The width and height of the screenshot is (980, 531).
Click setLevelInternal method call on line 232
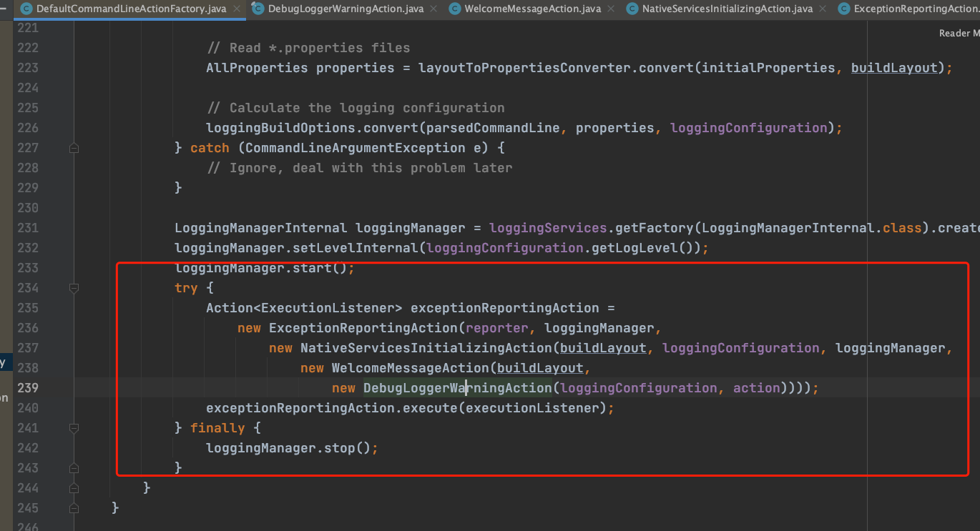[x=356, y=248]
